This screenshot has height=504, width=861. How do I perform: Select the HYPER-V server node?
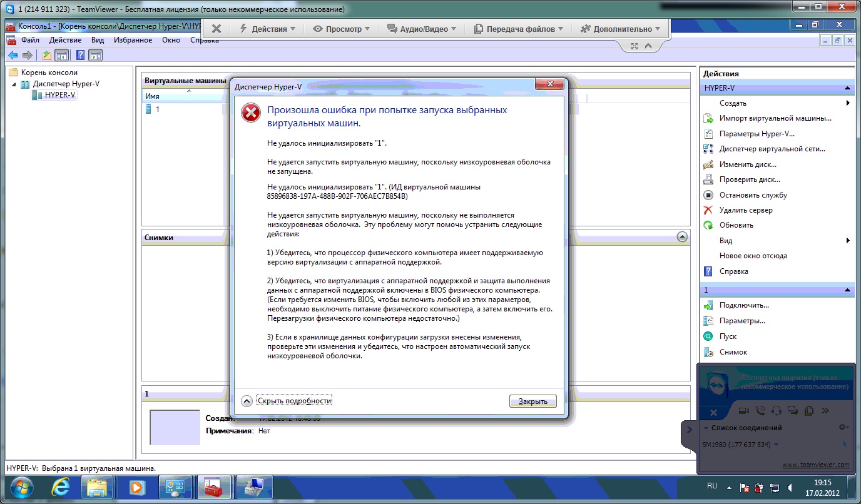60,95
